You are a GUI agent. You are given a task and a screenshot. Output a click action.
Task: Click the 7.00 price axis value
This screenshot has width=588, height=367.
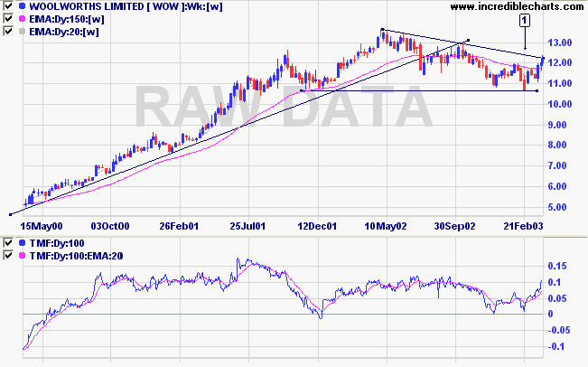[x=557, y=165]
